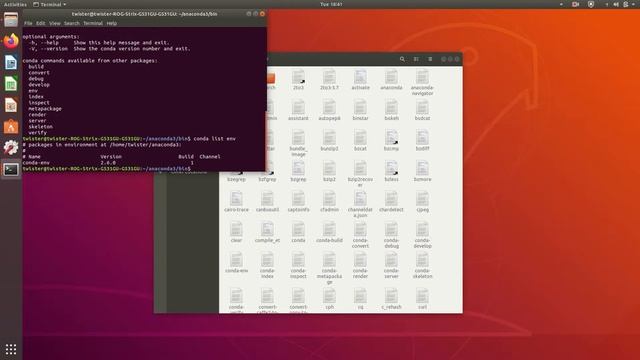
Task: Select the clear file
Action: (x=236, y=232)
